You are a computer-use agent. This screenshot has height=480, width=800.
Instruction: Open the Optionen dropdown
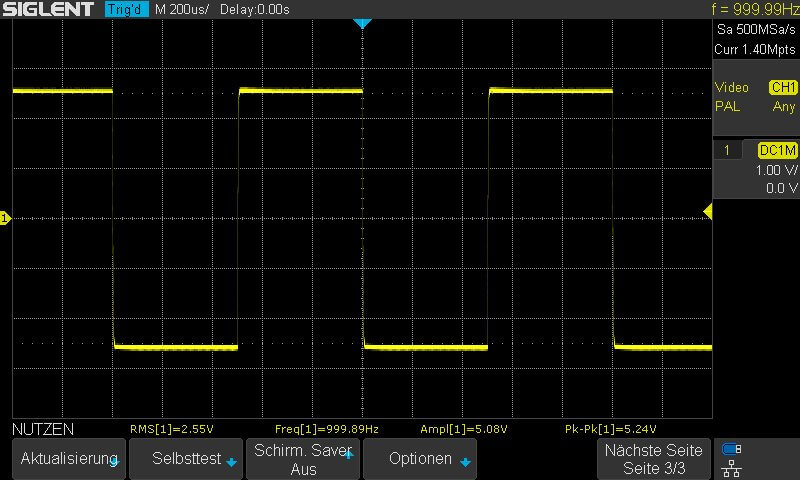point(420,459)
